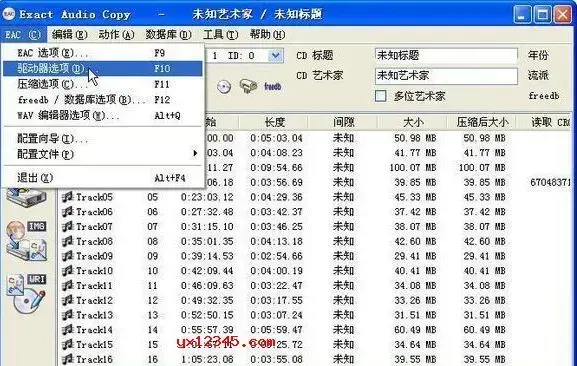
Task: Select the Track05 row name
Action: coord(94,197)
